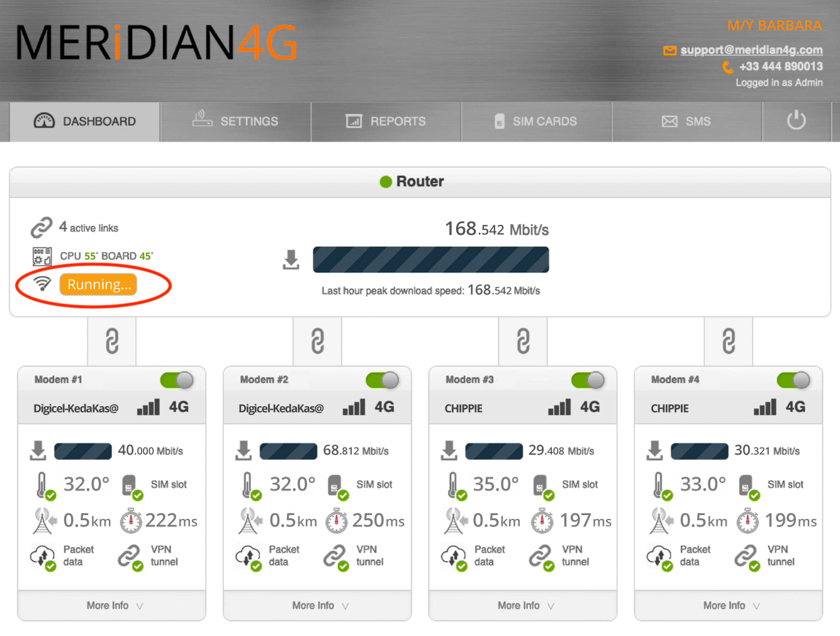Open the Reports tab
This screenshot has width=840, height=636.
[386, 121]
